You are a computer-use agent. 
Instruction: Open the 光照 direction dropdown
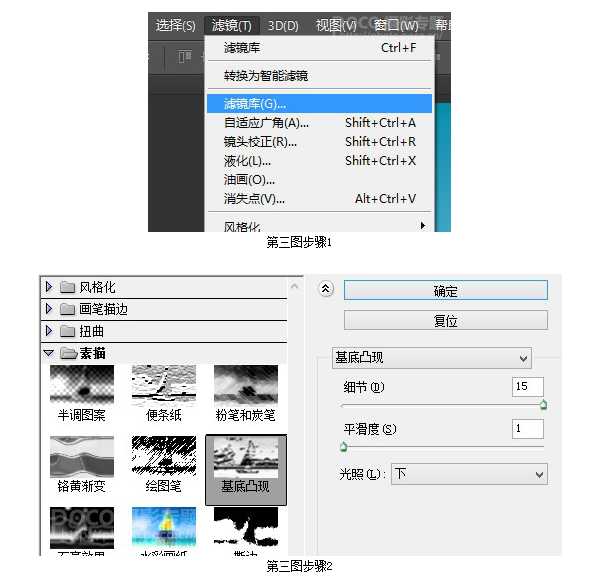469,474
